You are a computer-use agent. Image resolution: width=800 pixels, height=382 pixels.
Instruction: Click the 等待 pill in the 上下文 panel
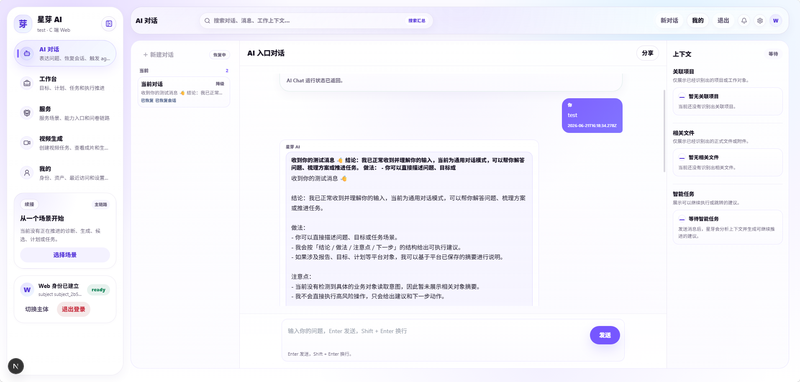click(773, 54)
